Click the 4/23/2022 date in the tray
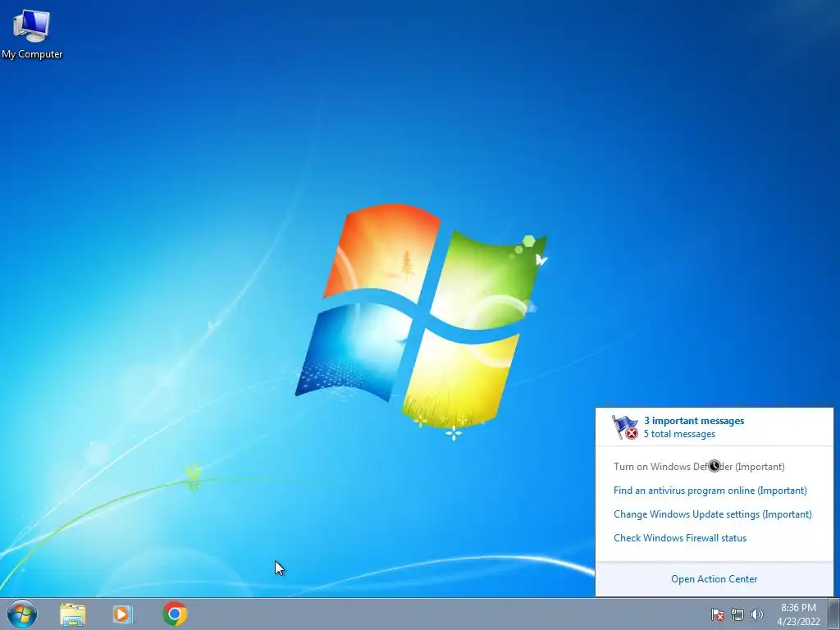 tap(798, 622)
